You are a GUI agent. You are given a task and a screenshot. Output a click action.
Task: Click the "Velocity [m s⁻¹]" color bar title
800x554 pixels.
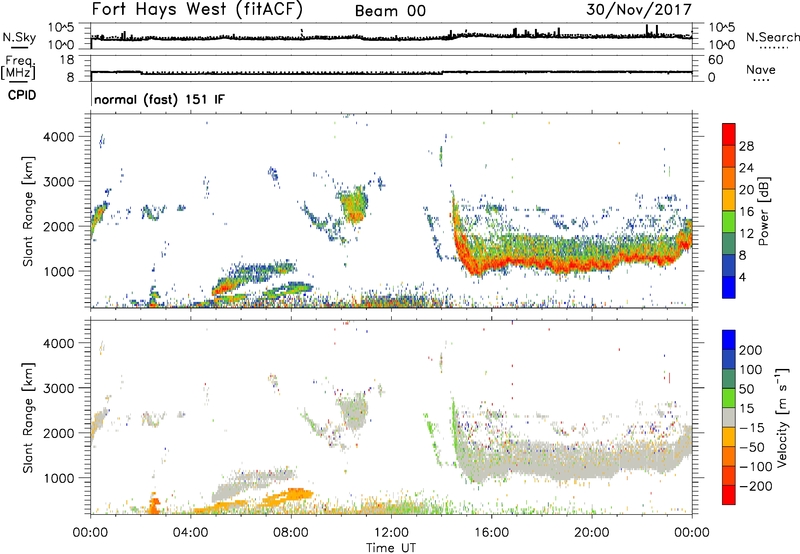click(x=782, y=418)
